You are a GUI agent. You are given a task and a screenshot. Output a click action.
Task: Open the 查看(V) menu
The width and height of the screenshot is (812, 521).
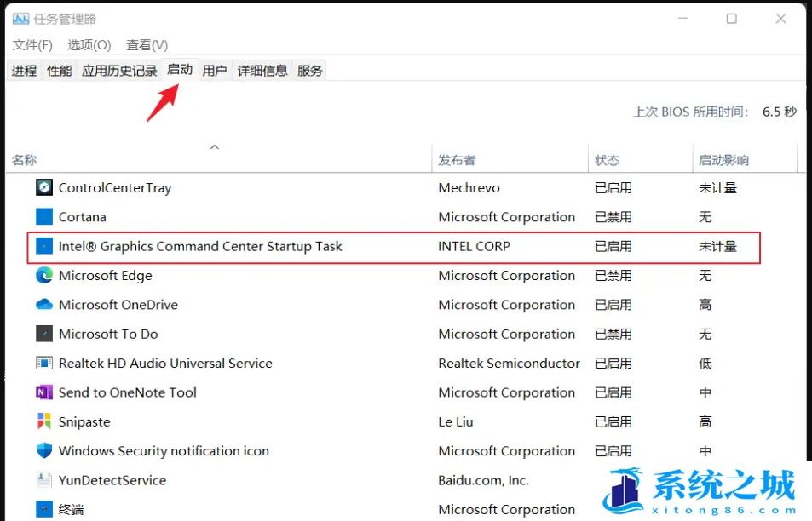point(147,45)
